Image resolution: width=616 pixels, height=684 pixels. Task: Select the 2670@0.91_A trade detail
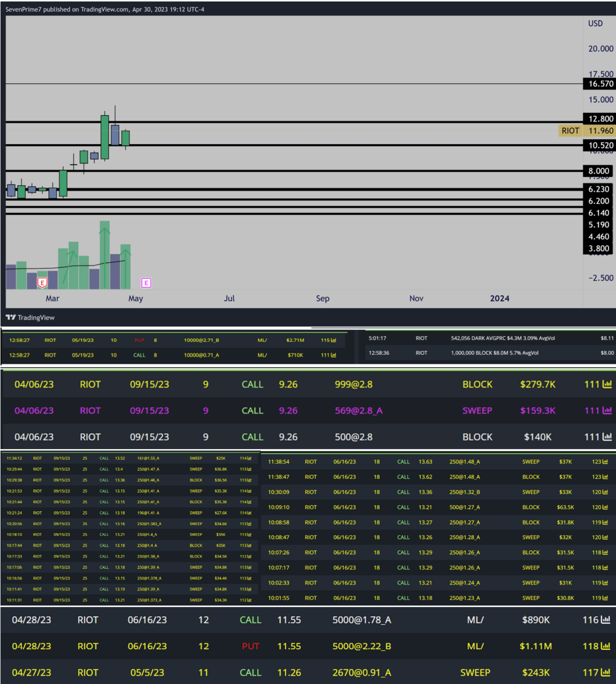pyautogui.click(x=362, y=673)
